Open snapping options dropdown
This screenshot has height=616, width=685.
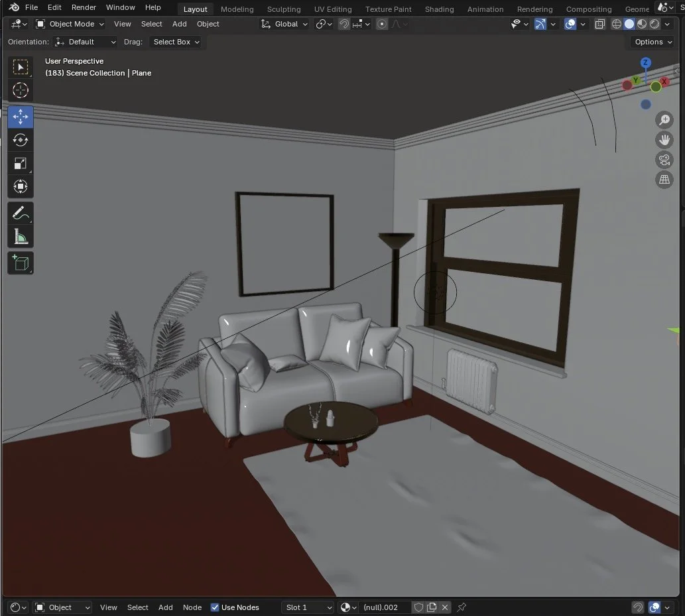tap(361, 24)
